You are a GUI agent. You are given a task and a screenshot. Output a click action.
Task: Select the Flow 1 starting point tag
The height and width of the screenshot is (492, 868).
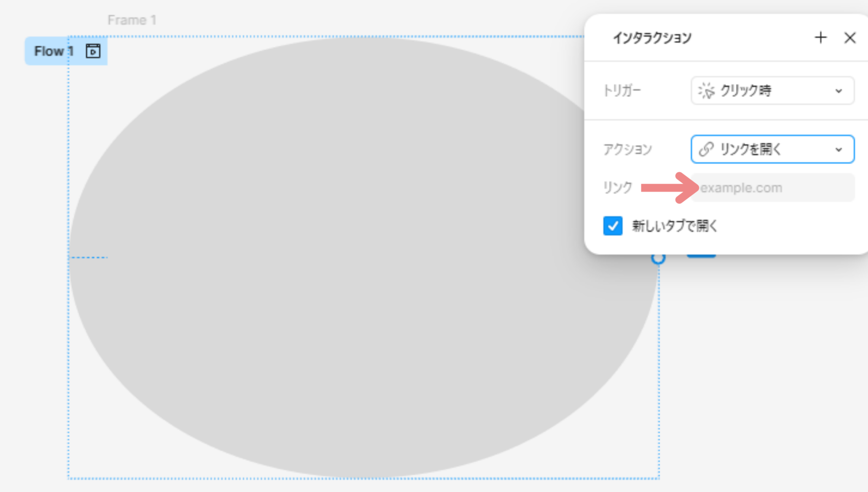tap(66, 51)
